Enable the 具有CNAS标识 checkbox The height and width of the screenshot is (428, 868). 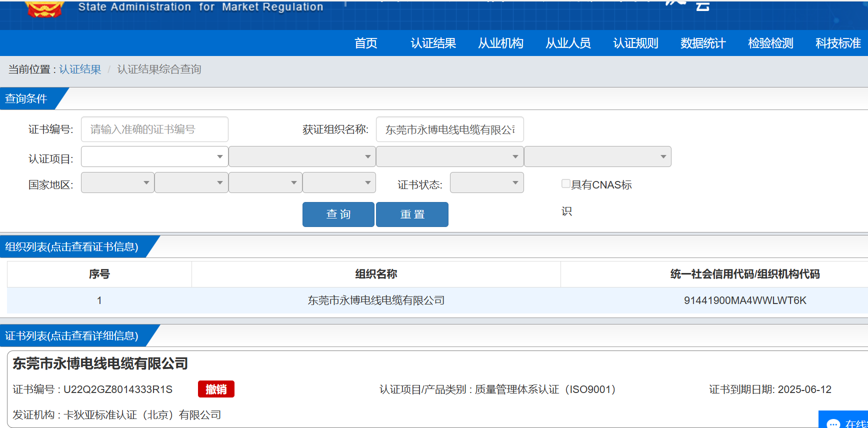click(x=565, y=184)
